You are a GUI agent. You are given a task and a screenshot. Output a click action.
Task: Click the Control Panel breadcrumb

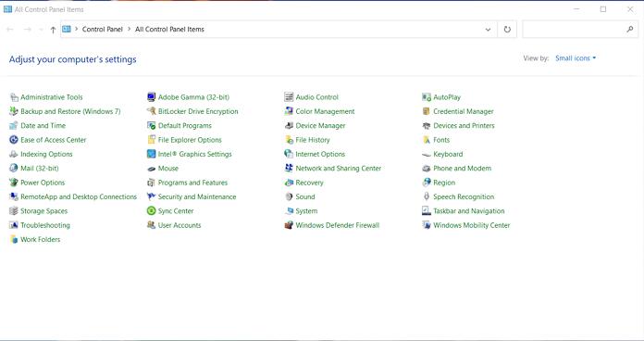tap(103, 30)
